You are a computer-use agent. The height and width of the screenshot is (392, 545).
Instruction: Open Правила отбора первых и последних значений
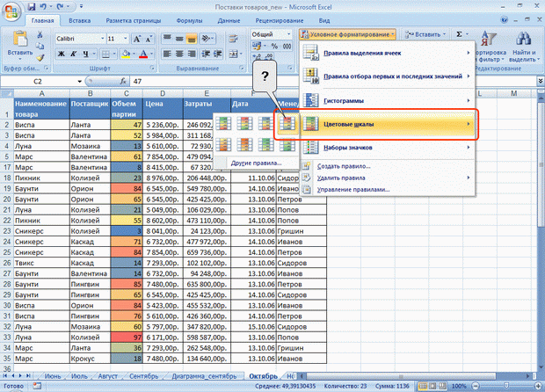(387, 76)
